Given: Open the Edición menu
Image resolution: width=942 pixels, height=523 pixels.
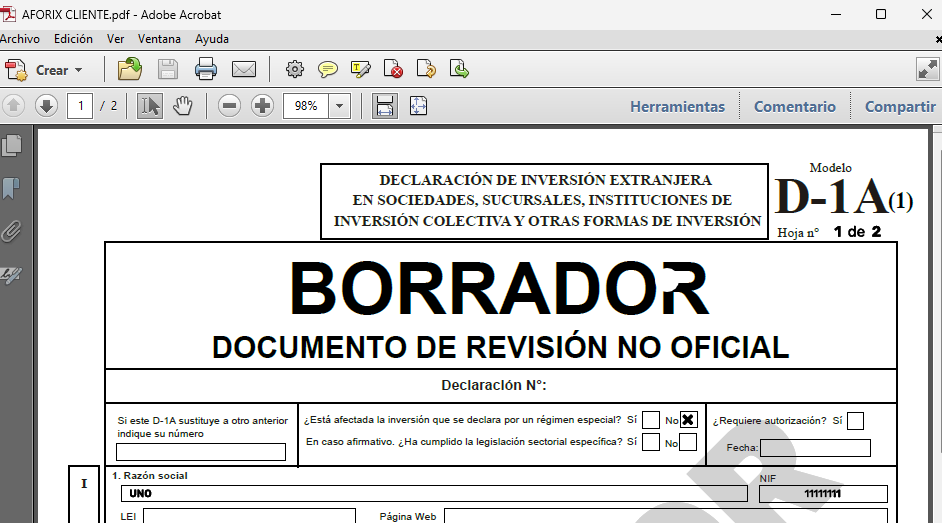Looking at the screenshot, I should [x=73, y=39].
